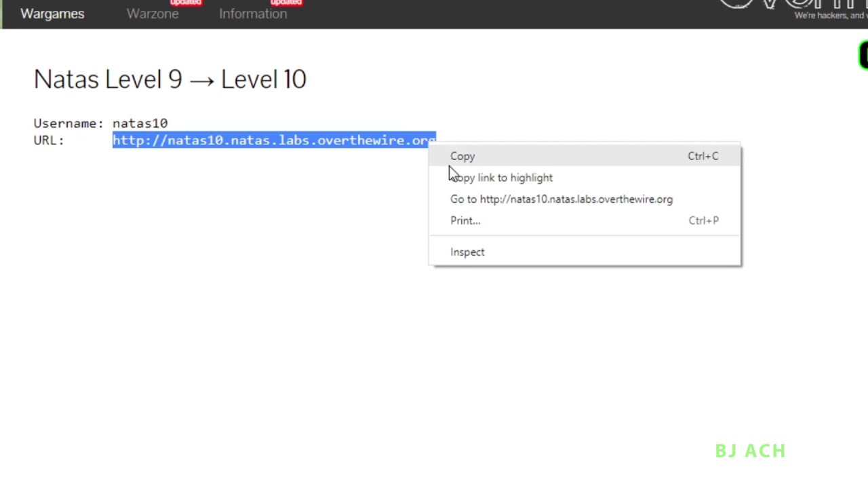Image resolution: width=868 pixels, height=488 pixels.
Task: Choose Go to http://natas10.natas.labs.overthewire.org
Action: coord(585,199)
